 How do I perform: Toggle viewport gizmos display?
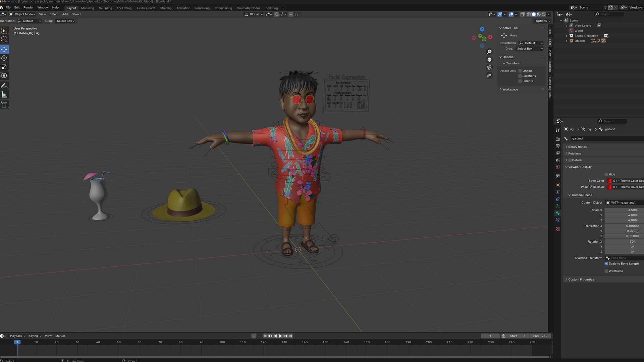click(499, 14)
